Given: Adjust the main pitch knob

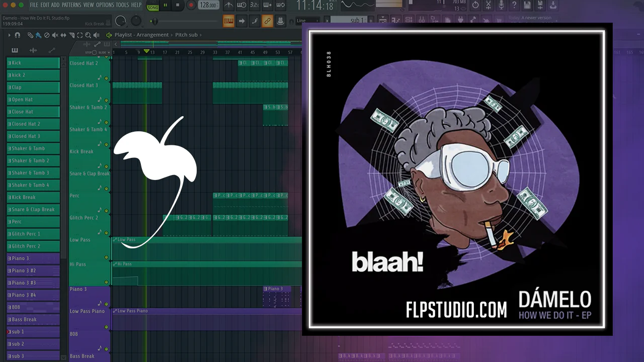Looking at the screenshot, I should click(x=136, y=21).
